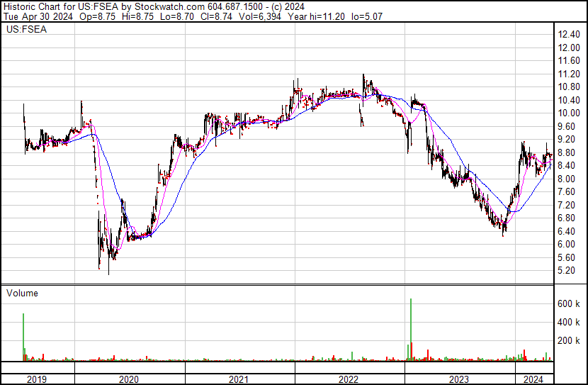Viewport: 588px width, 385px height.
Task: Click the 600 k volume axis label
Action: [569, 303]
